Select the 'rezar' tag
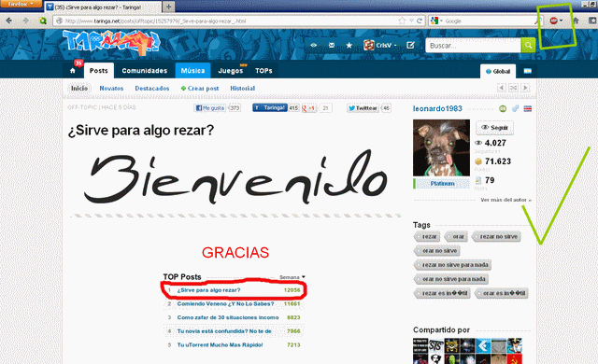This screenshot has width=598, height=364. 427,236
